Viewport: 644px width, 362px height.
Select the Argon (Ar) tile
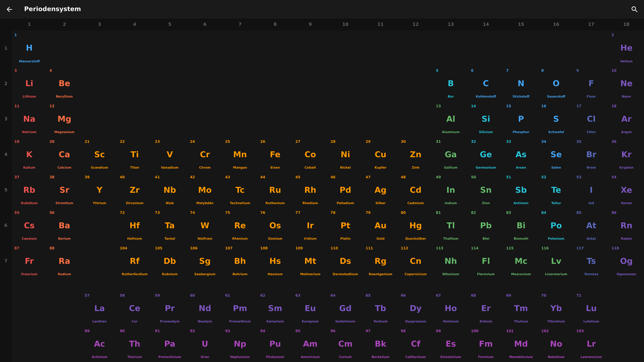click(626, 119)
